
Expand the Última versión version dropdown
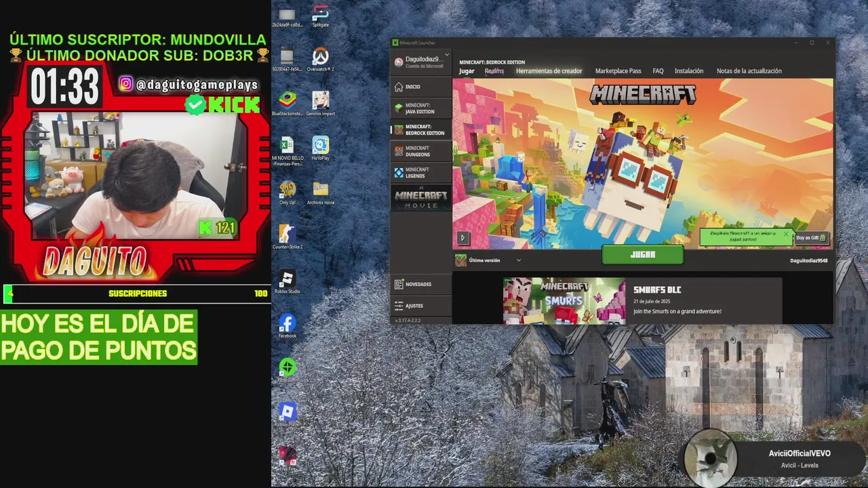tap(488, 260)
